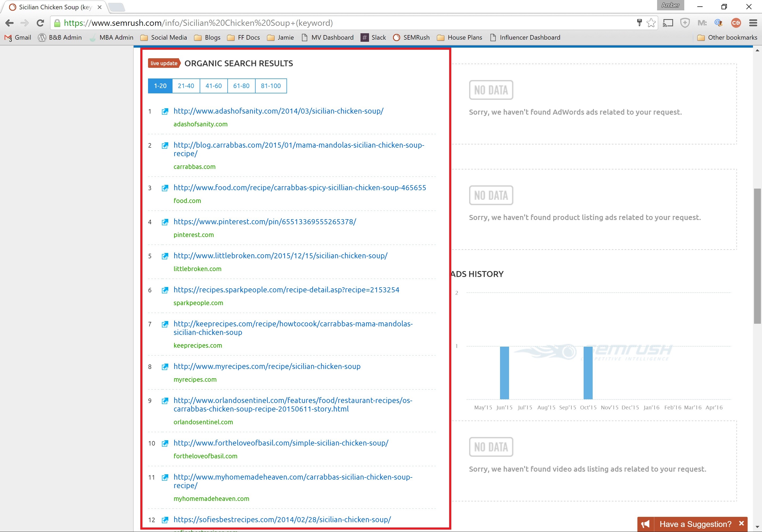Open external link icon for orlandosentinel result
This screenshot has width=762, height=532.
pos(165,401)
